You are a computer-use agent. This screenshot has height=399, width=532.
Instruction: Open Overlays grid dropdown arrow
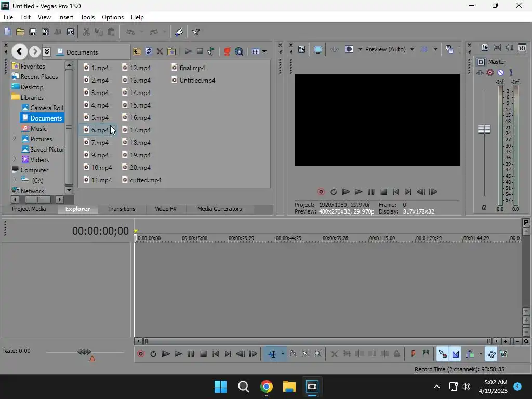pyautogui.click(x=435, y=49)
